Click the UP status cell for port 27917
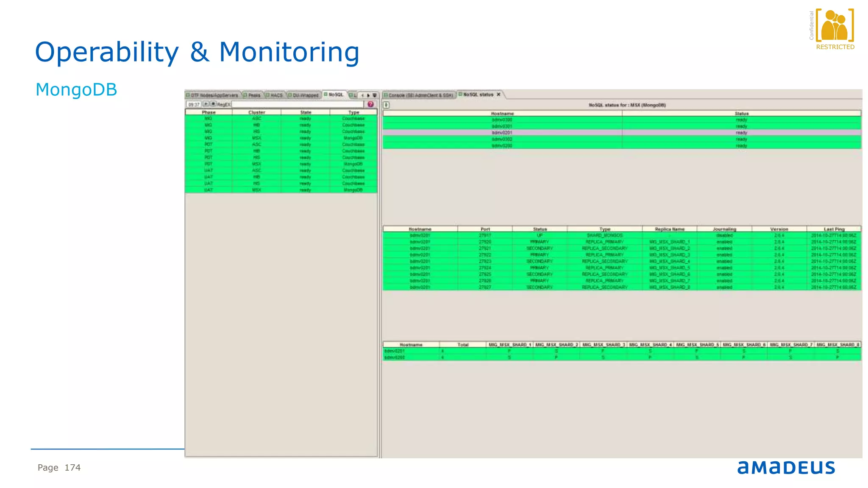The image size is (868, 488). coord(540,236)
